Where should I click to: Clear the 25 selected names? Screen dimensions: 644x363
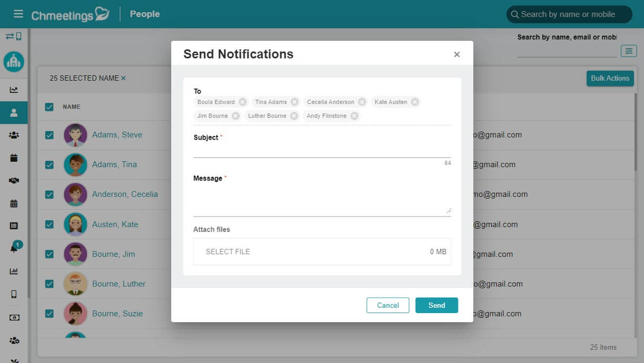pyautogui.click(x=123, y=78)
